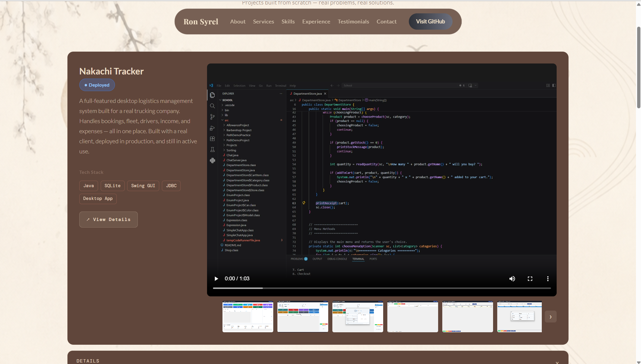641x364 pixels.
Task: Select the first screenshot thumbnail
Action: (248, 317)
